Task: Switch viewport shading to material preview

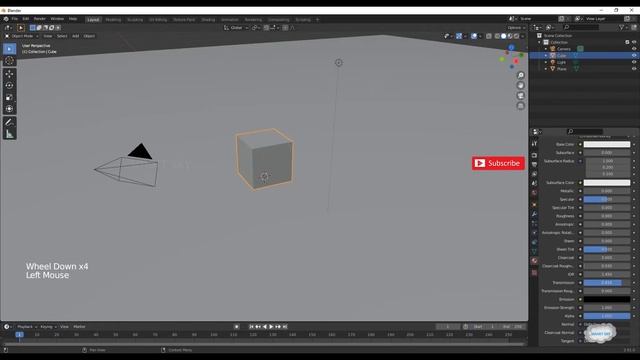Action: coord(510,36)
